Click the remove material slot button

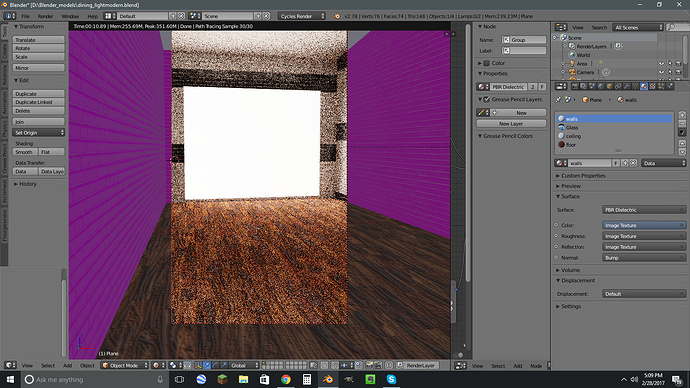point(682,123)
